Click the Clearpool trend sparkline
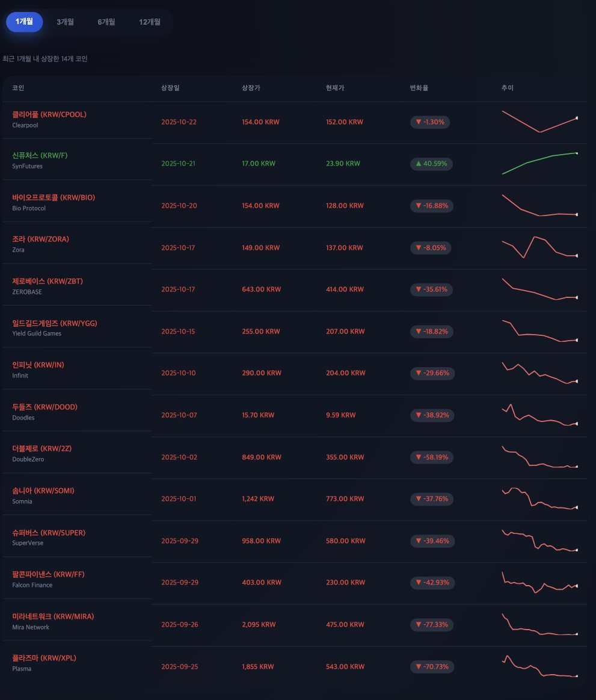 point(540,122)
